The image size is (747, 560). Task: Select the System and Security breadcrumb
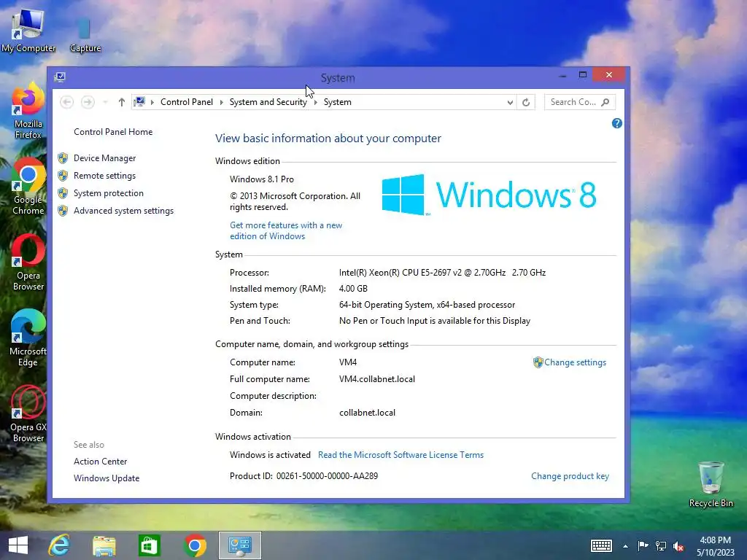(268, 102)
